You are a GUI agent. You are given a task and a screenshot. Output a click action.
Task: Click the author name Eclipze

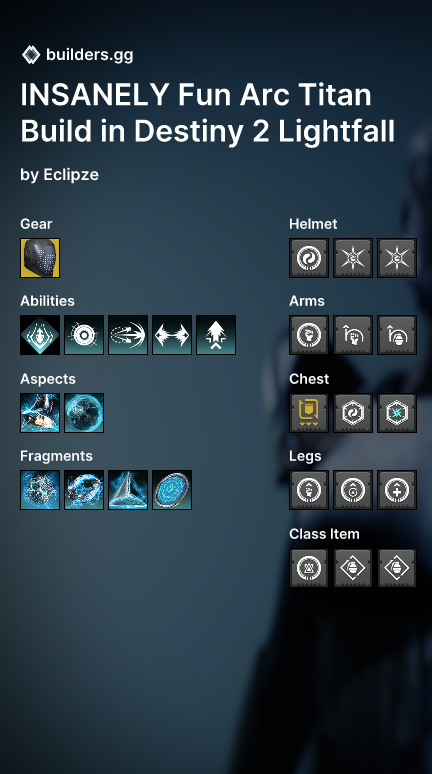click(x=71, y=175)
